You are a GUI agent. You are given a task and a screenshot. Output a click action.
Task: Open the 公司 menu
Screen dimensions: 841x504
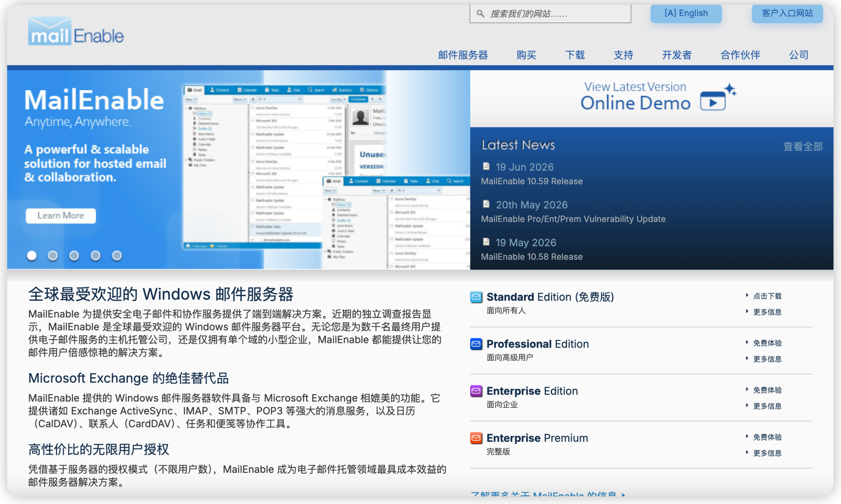[x=799, y=55]
